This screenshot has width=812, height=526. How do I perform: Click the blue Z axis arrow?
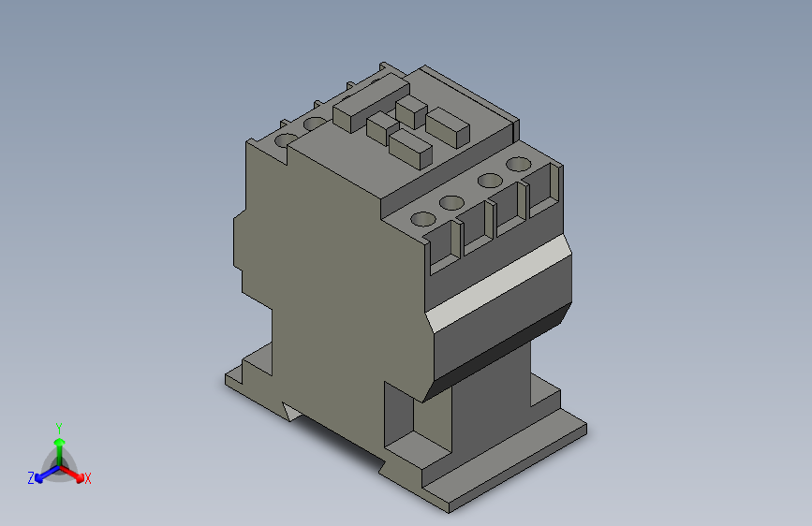(x=47, y=474)
